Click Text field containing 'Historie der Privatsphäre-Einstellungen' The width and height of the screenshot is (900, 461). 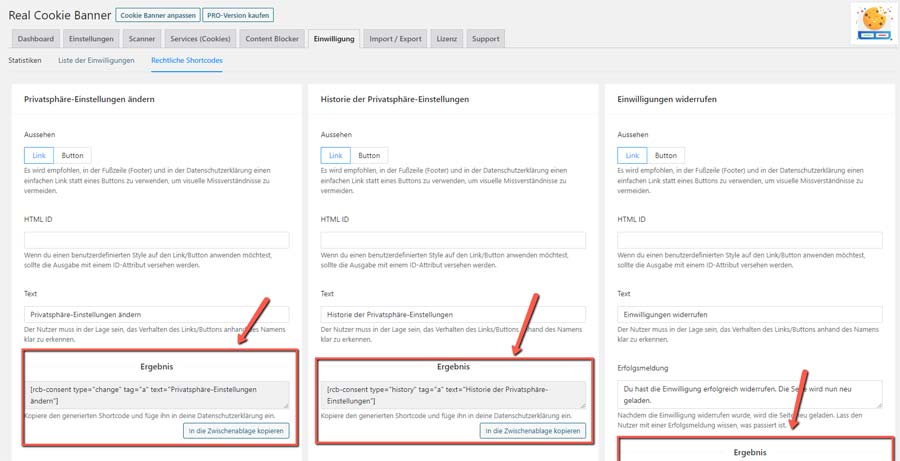pos(453,315)
